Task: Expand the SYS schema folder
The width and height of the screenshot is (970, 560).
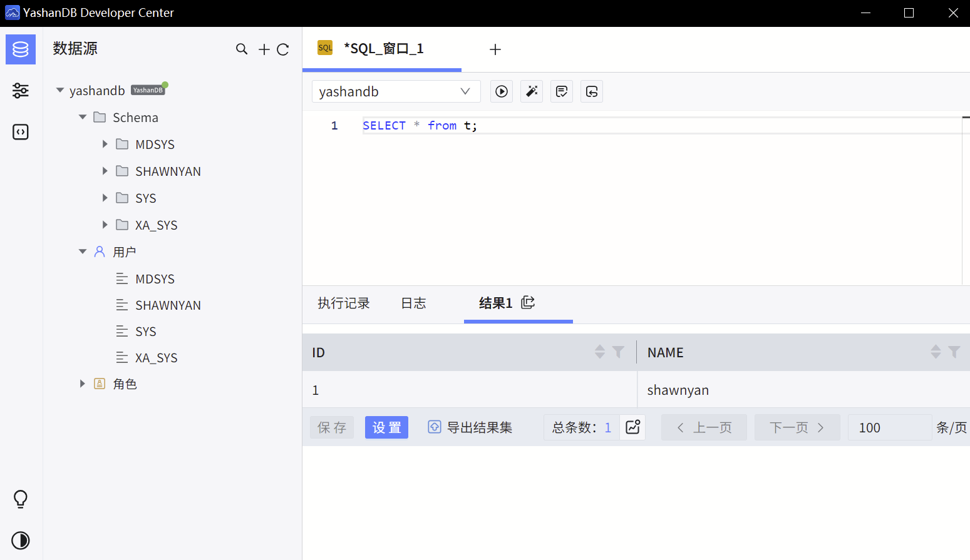Action: [x=105, y=198]
